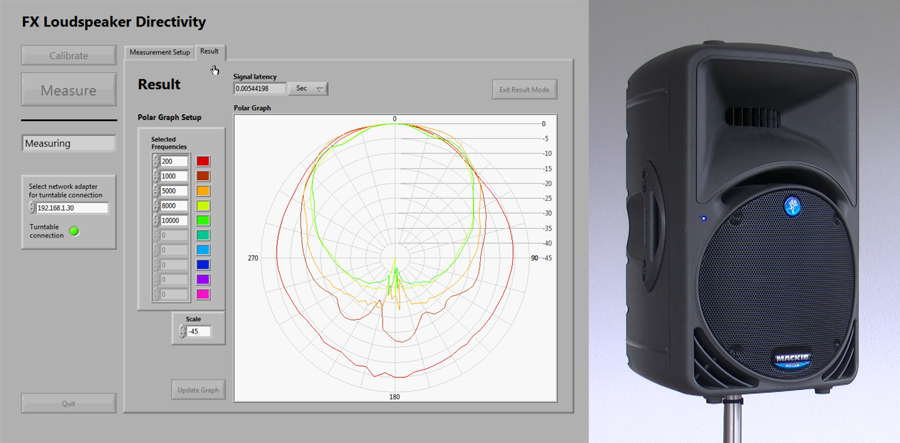Viewport: 900px width, 443px height.
Task: Click the red swatch for 200 Hz
Action: tap(203, 161)
